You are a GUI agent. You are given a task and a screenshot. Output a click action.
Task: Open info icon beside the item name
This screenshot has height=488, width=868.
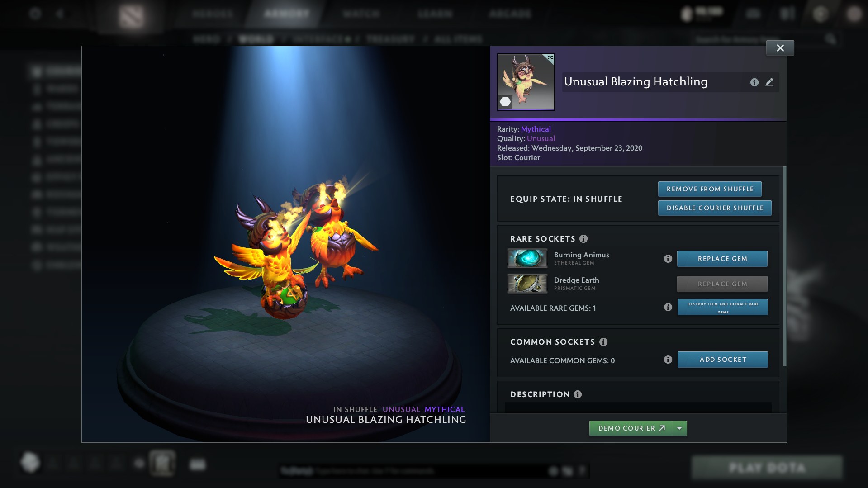(x=754, y=82)
